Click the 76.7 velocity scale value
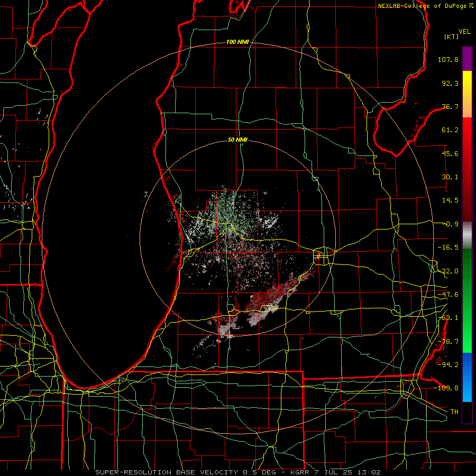Image resolution: width=476 pixels, height=476 pixels. 450,106
